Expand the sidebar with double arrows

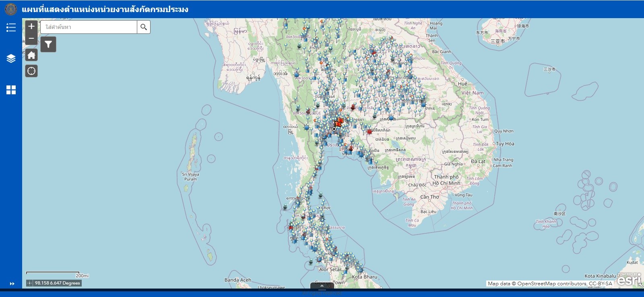(12, 284)
